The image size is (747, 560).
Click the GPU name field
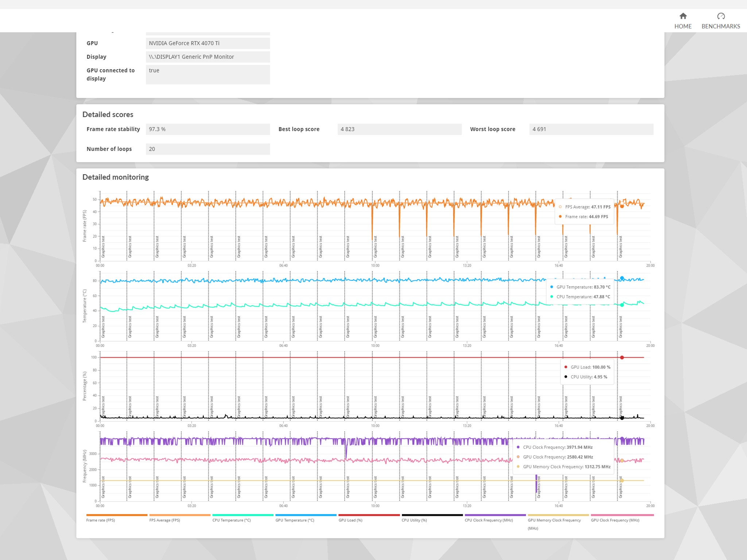click(208, 43)
